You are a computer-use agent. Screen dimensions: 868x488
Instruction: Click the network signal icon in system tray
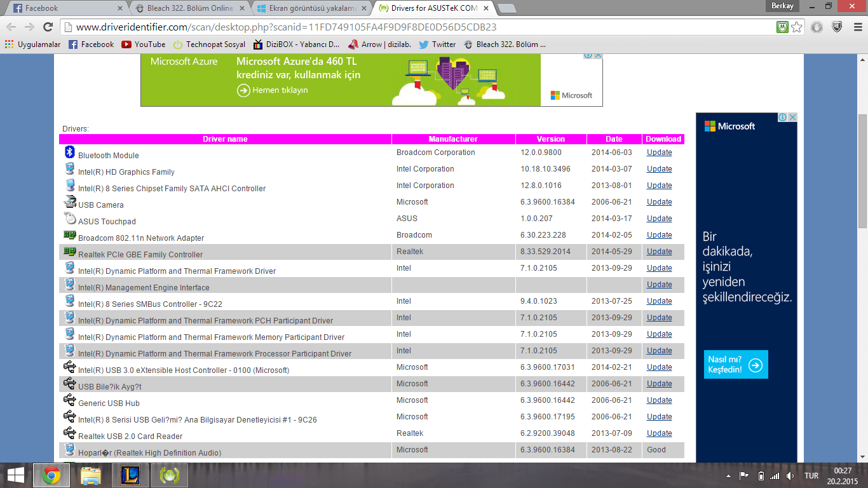[x=775, y=476]
